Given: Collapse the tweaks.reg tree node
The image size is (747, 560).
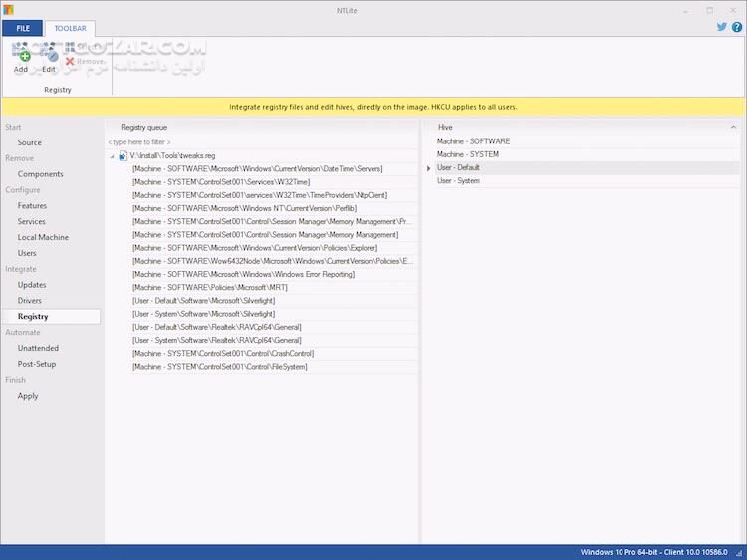Looking at the screenshot, I should tap(112, 156).
